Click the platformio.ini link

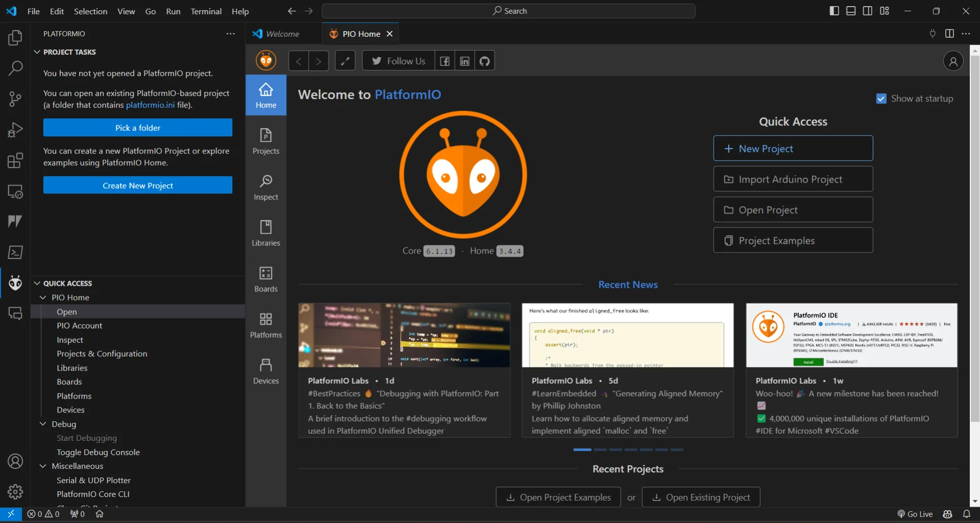click(x=150, y=105)
